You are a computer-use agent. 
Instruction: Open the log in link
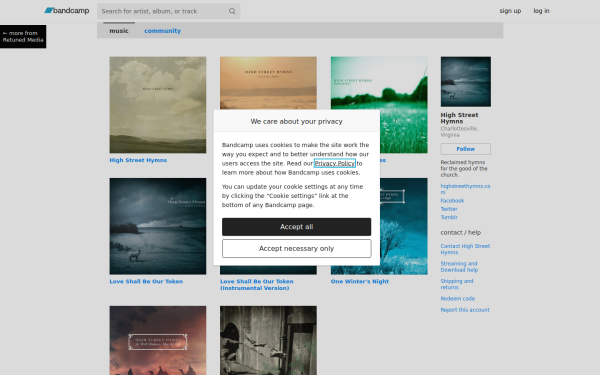[541, 11]
